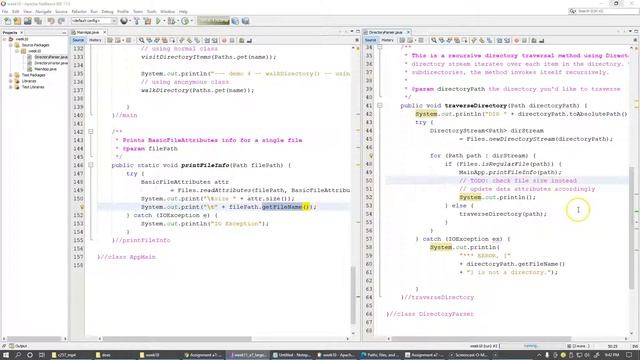
Task: Open the File menu
Action: click(x=5, y=11)
